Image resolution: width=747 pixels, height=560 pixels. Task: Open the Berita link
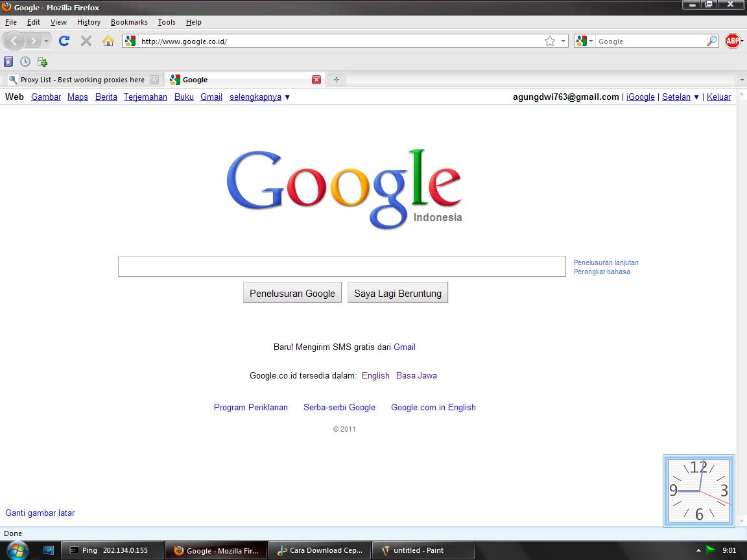(x=106, y=97)
